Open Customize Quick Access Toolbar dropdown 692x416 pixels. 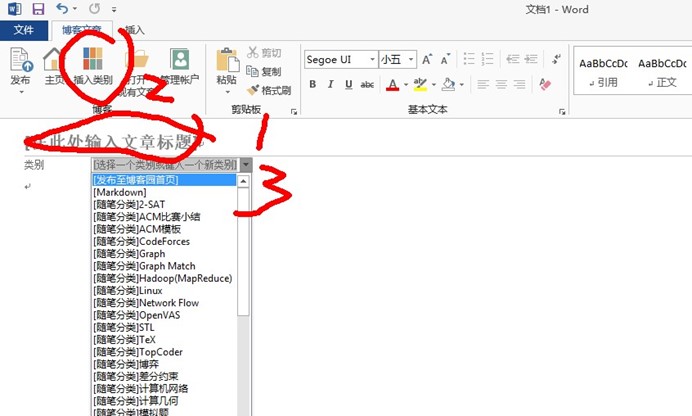(x=114, y=9)
